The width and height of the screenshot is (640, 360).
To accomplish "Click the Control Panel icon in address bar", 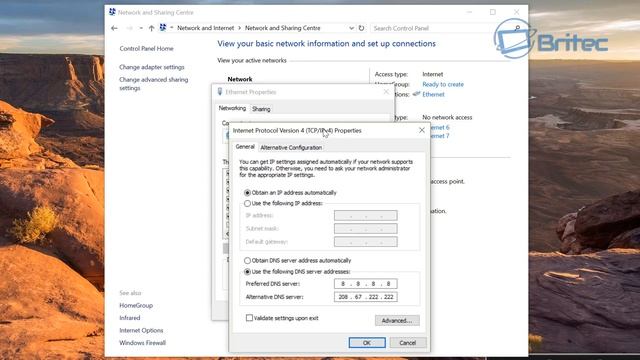I will click(x=163, y=28).
